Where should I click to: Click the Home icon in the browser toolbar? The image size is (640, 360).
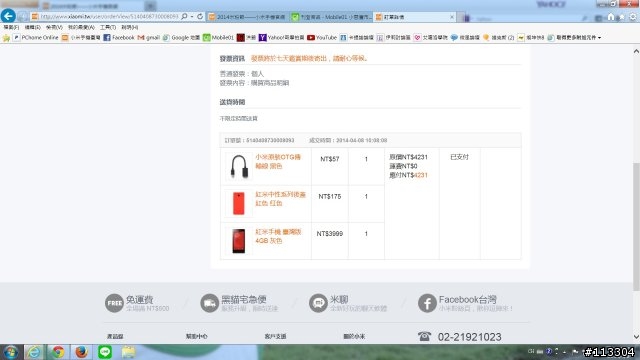[611, 17]
